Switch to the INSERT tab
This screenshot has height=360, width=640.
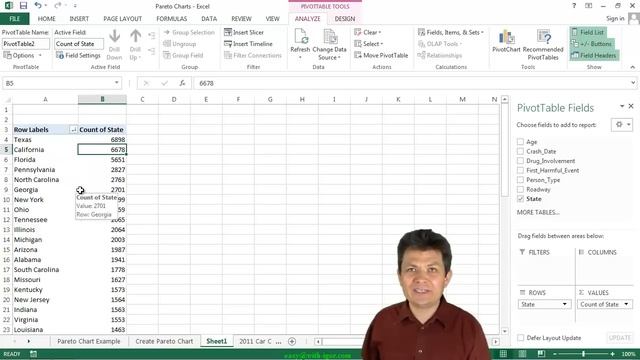point(79,19)
